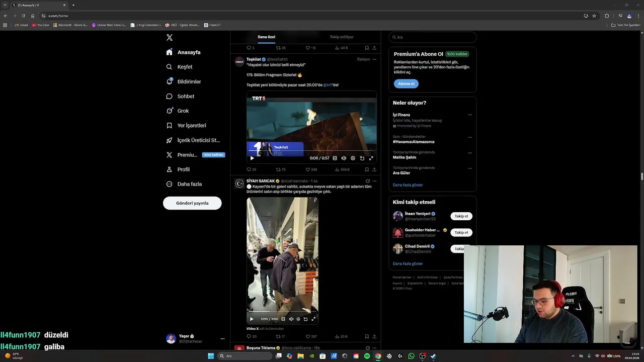Click the browser page reload button
Viewport: 644px width, 362px height.
pyautogui.click(x=24, y=16)
